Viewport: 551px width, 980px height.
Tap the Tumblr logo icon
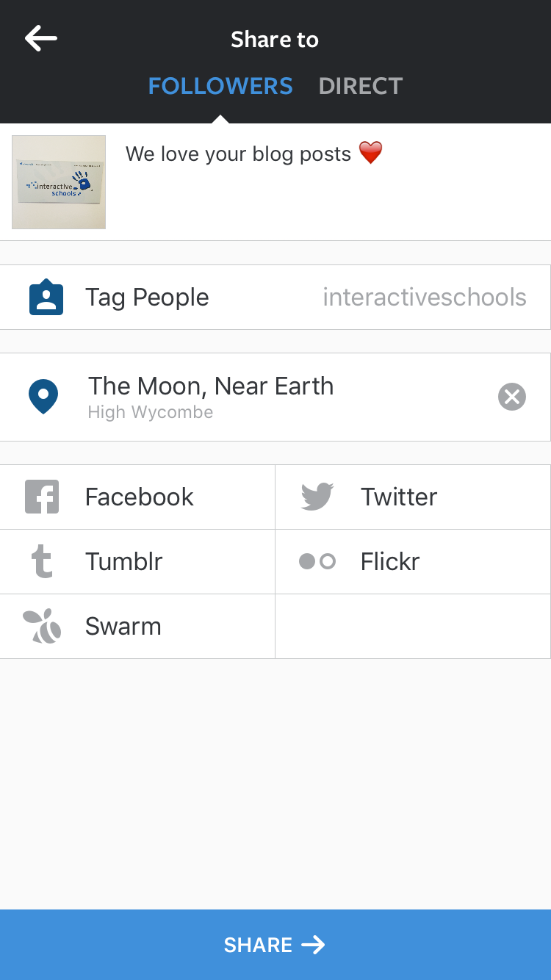(x=42, y=562)
